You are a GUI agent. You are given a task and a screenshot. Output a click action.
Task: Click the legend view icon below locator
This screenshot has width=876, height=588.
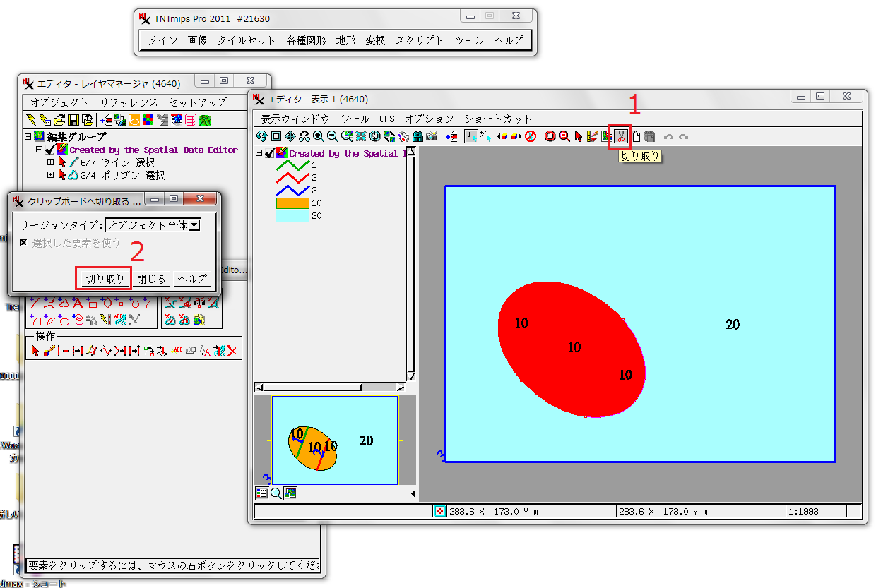point(261,493)
